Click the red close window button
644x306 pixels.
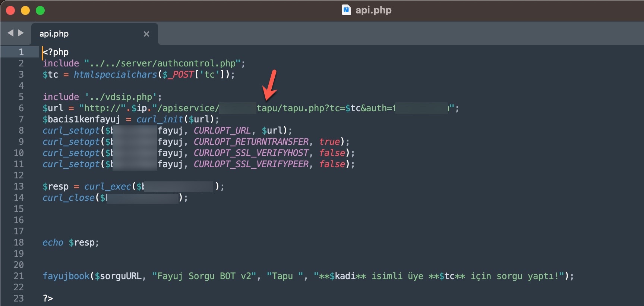pyautogui.click(x=10, y=10)
